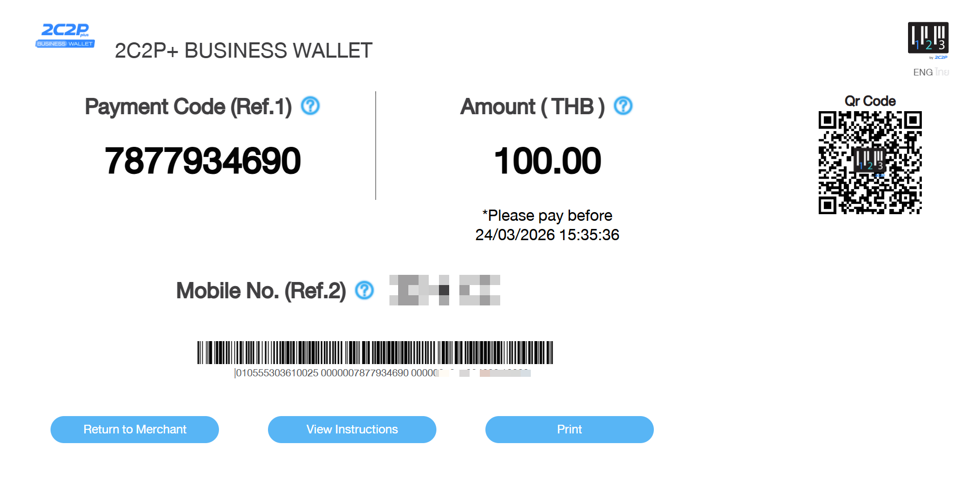Image resolution: width=980 pixels, height=489 pixels.
Task: Click the "2C2P+ BUSINESS WALLET" heading
Action: click(243, 50)
